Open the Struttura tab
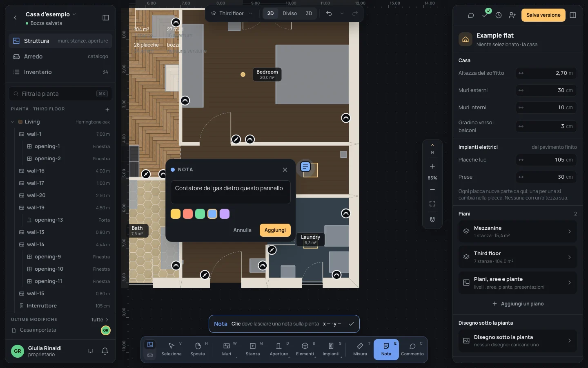588x368 pixels. coord(60,41)
